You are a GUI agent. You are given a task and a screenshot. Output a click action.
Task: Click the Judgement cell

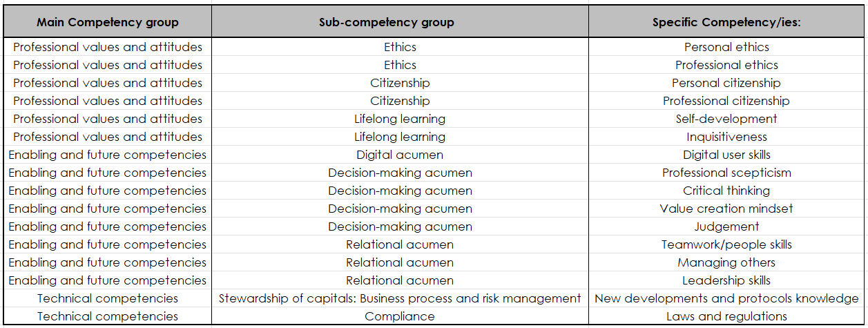click(x=726, y=226)
